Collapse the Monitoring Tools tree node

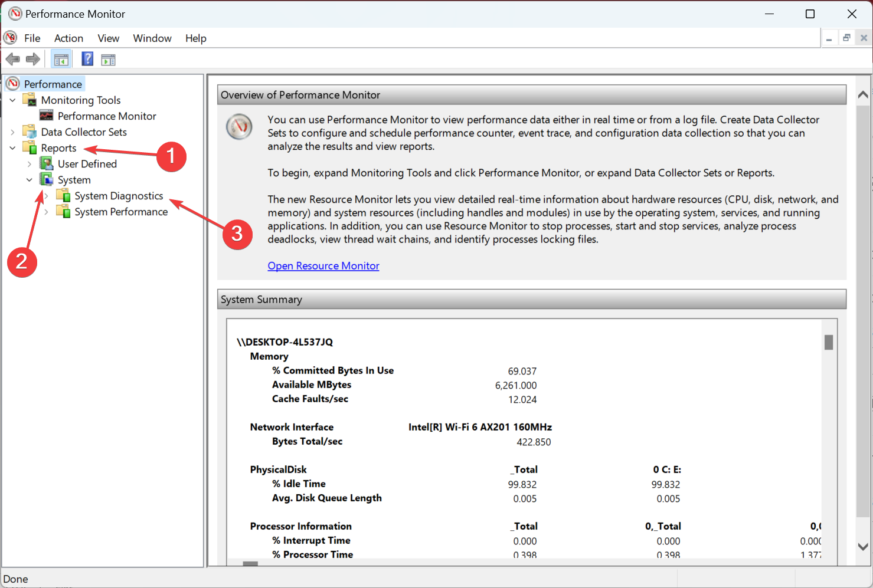[12, 100]
